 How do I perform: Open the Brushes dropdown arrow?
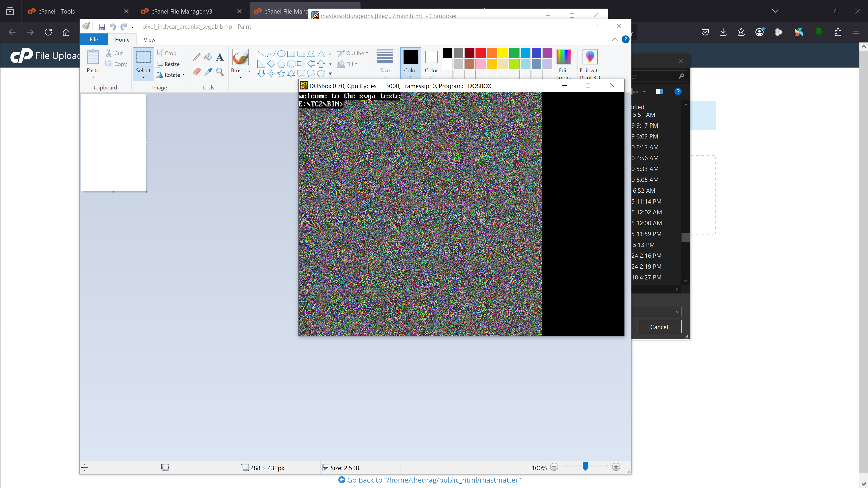[x=240, y=77]
